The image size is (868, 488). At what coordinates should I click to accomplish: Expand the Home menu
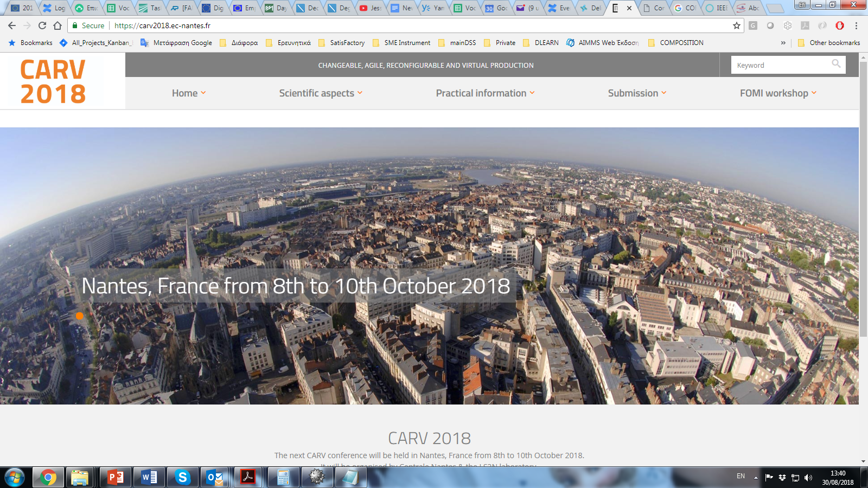(x=189, y=93)
